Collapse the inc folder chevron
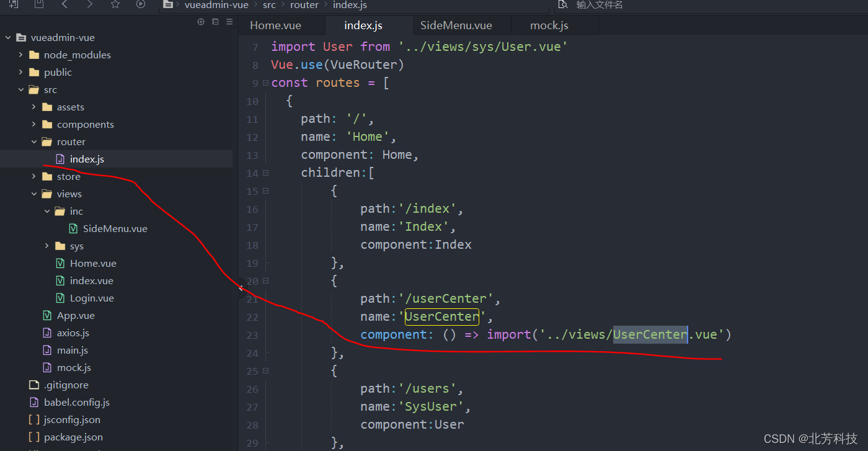The width and height of the screenshot is (868, 451). tap(47, 211)
